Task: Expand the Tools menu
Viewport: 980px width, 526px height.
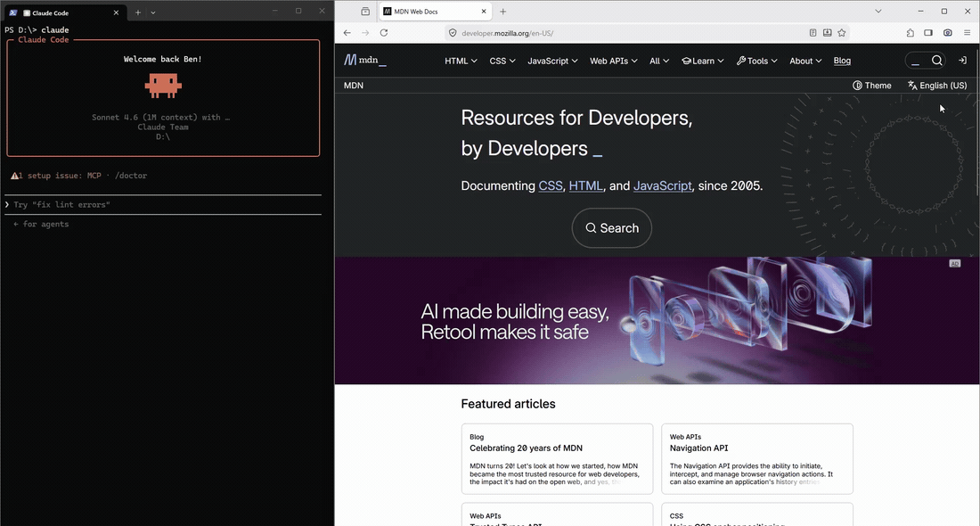Action: coord(757,61)
